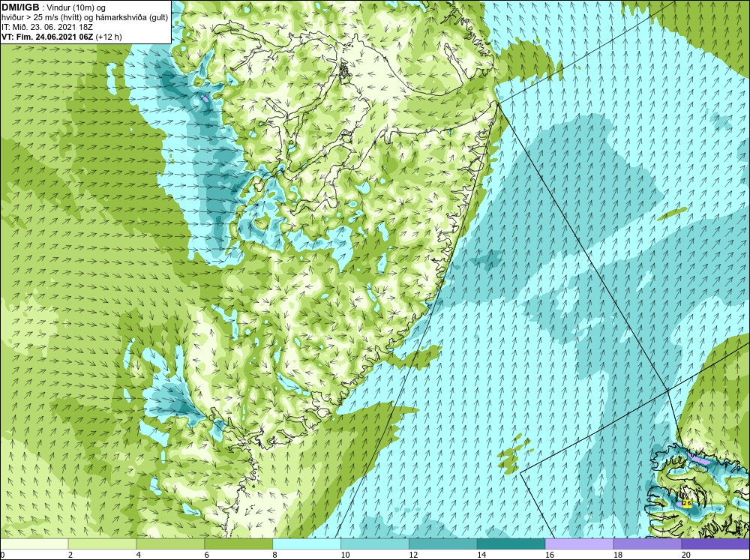Click the '18' scale label
Viewport: 750px width, 560px height.
617,555
